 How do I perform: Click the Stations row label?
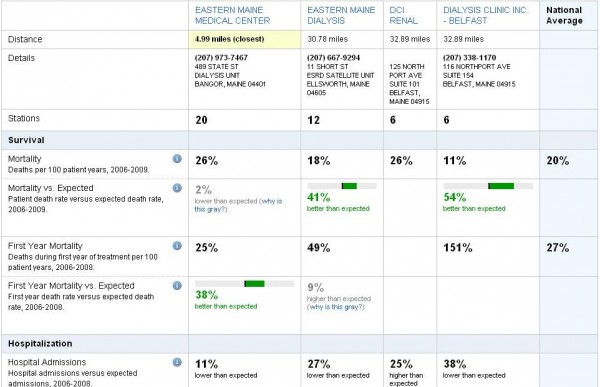(x=24, y=118)
